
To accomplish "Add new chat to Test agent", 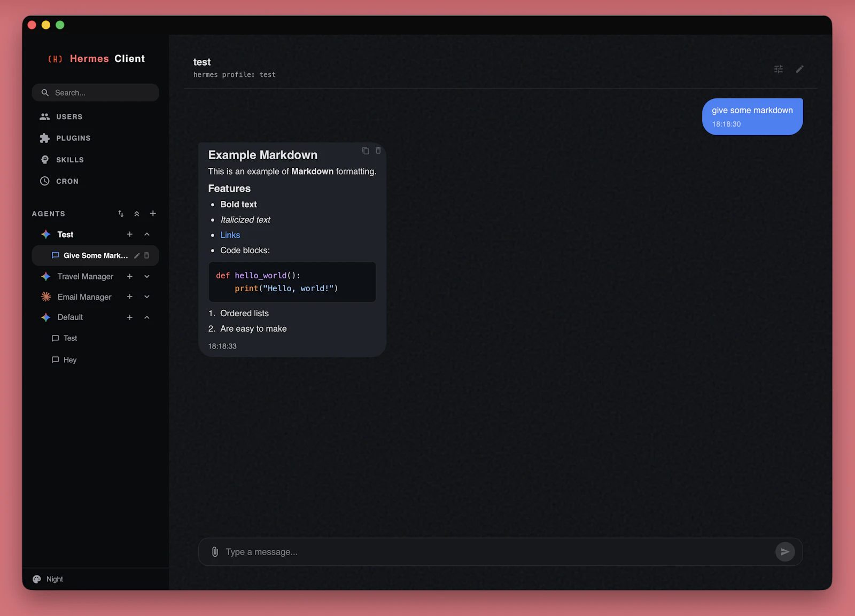I will pyautogui.click(x=130, y=235).
